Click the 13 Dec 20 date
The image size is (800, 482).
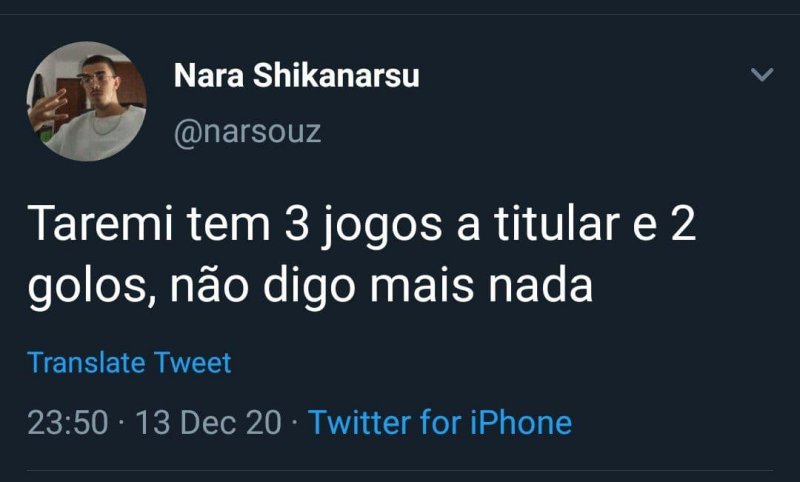208,422
